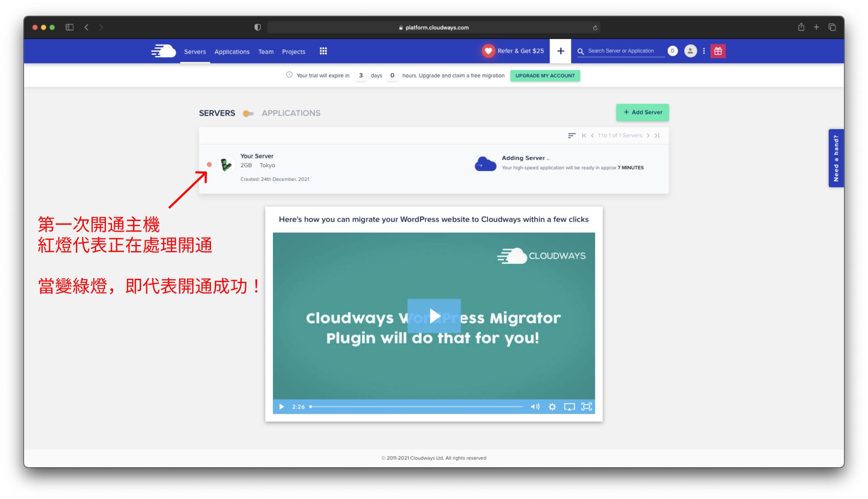The width and height of the screenshot is (868, 499).
Task: Click the trial expiry clock icon
Action: (289, 75)
